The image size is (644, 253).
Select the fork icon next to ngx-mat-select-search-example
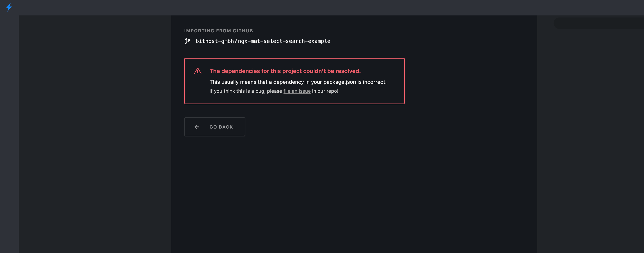click(187, 41)
